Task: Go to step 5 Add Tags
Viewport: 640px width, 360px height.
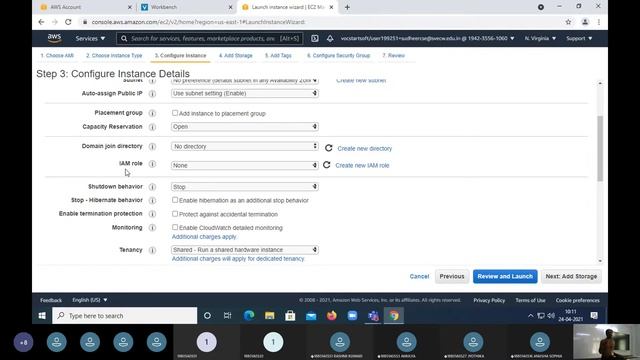Action: click(278, 56)
